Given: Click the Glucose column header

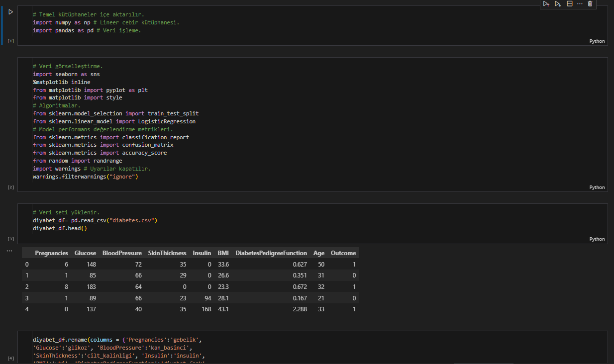Looking at the screenshot, I should [x=85, y=253].
